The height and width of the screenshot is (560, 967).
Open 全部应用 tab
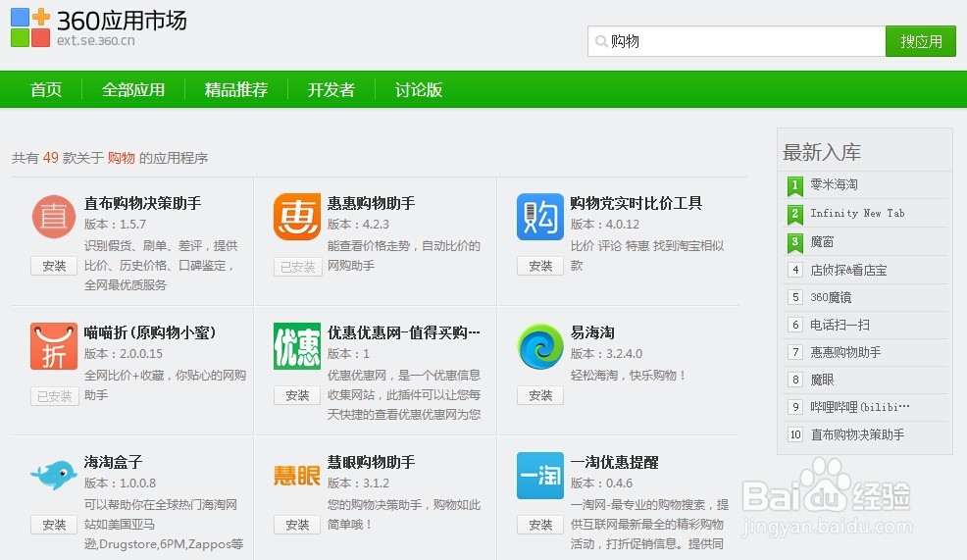(133, 89)
